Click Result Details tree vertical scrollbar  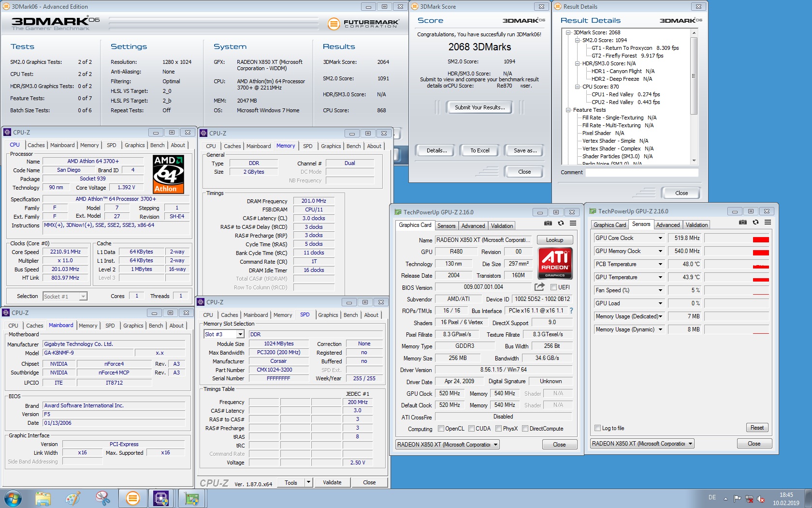click(694, 97)
